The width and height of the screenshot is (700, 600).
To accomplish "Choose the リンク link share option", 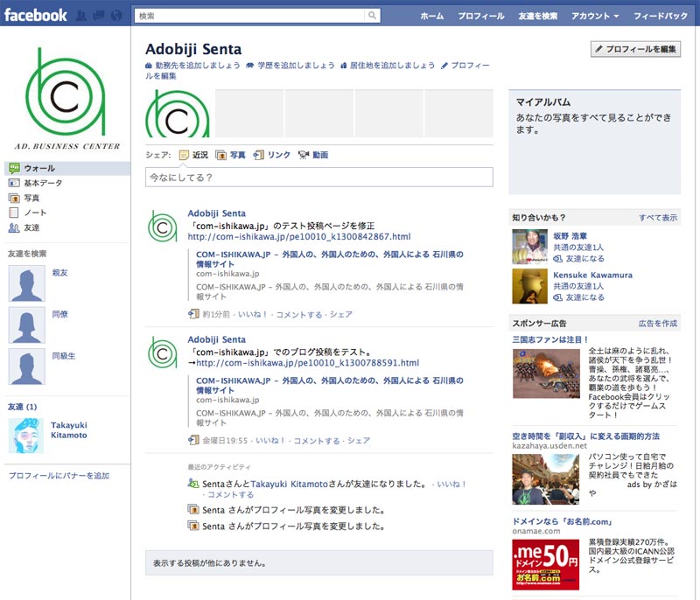I will click(x=271, y=155).
